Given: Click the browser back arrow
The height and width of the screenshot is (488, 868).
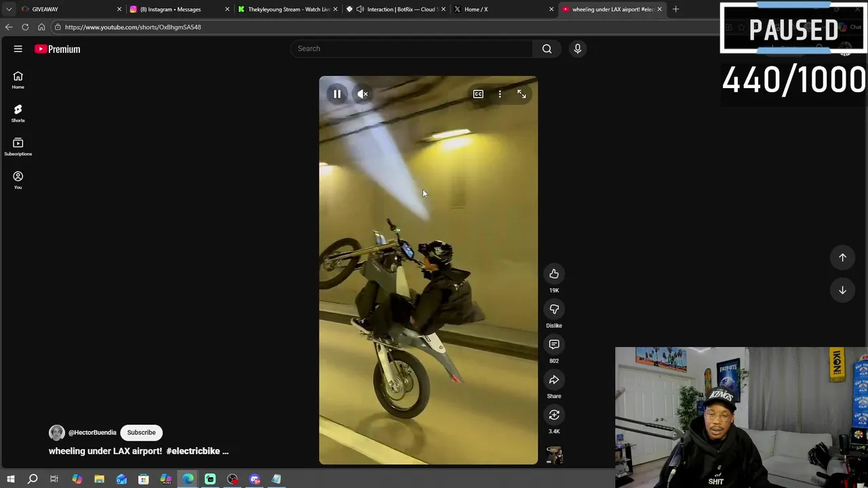Looking at the screenshot, I should pyautogui.click(x=9, y=27).
